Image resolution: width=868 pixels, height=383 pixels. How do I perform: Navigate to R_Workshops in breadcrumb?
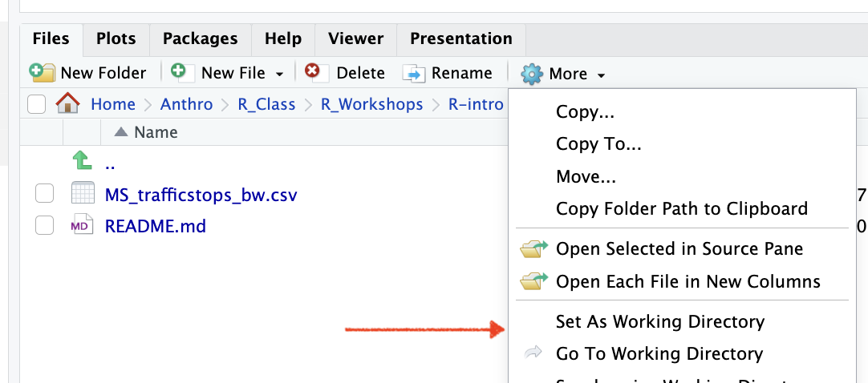[371, 104]
